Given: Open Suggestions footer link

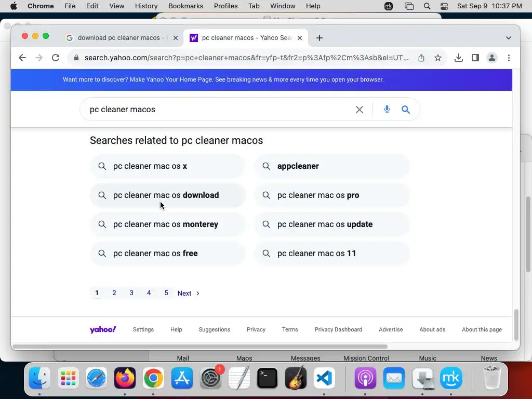Looking at the screenshot, I should point(215,329).
